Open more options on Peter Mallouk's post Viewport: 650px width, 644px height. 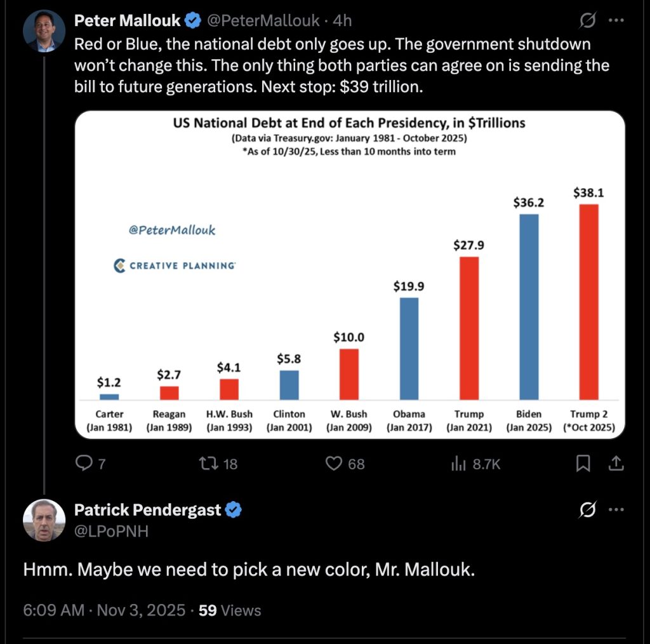[616, 21]
